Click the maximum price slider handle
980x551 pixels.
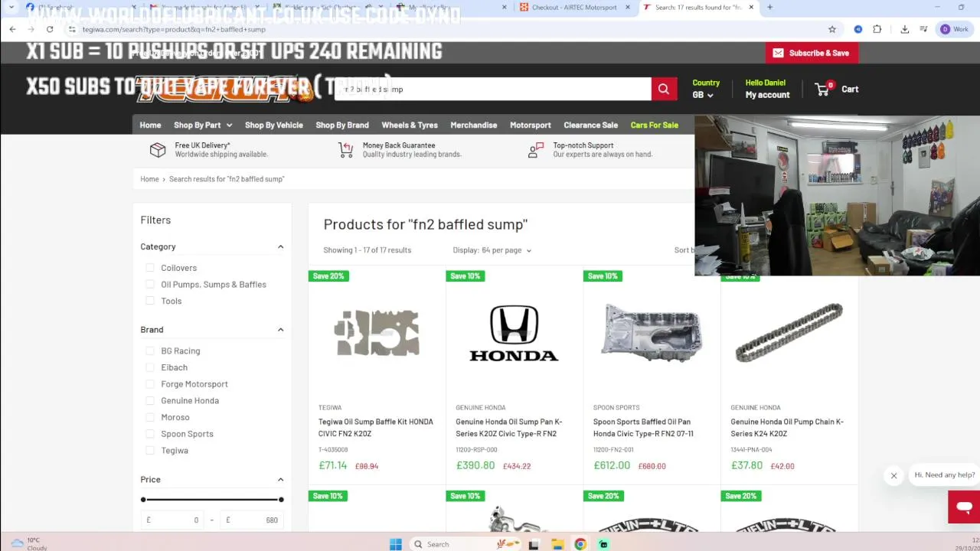tap(281, 500)
